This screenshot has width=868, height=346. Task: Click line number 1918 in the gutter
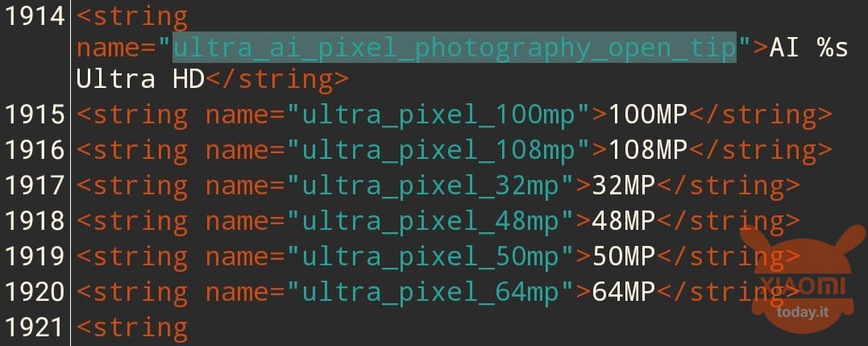pyautogui.click(x=35, y=221)
